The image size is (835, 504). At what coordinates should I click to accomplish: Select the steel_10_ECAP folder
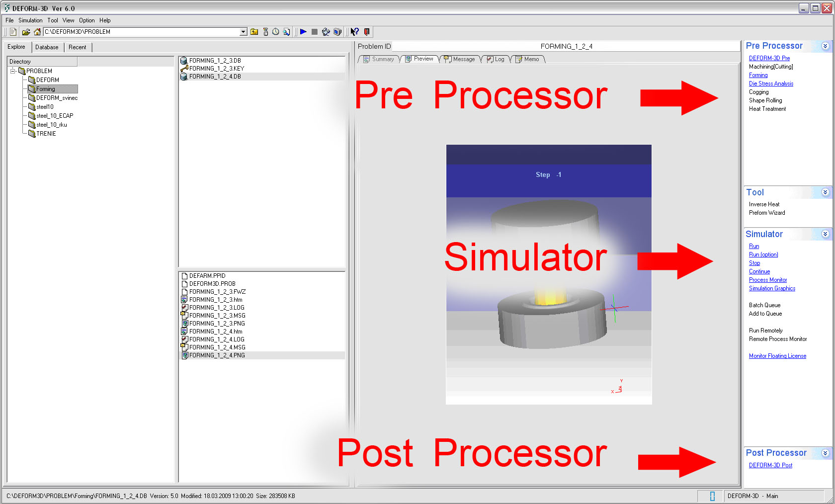[x=51, y=116]
